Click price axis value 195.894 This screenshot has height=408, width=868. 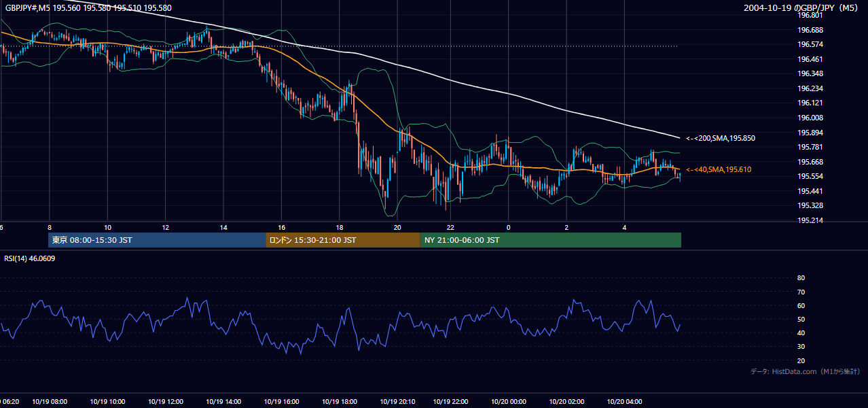click(810, 133)
